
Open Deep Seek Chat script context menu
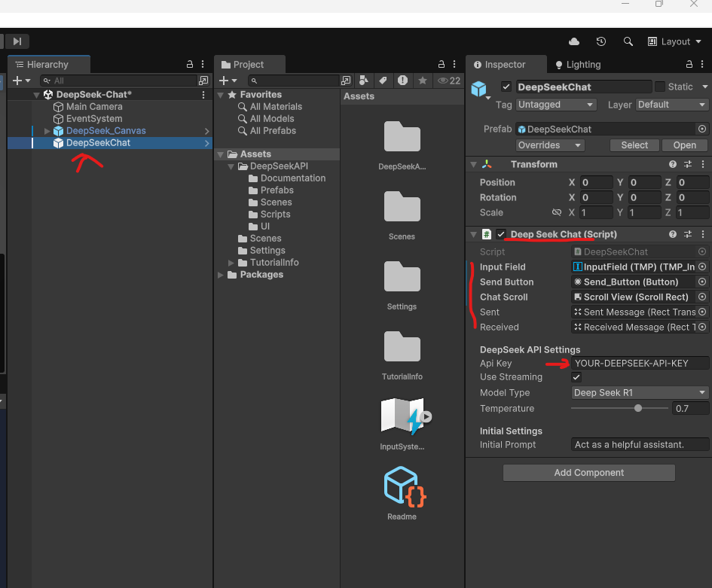pyautogui.click(x=703, y=235)
